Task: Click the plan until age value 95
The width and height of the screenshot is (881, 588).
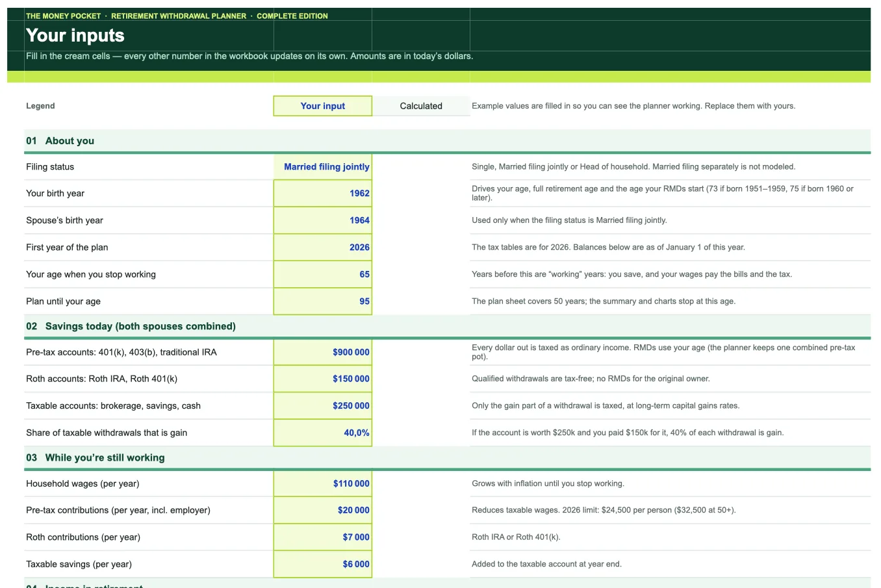Action: click(x=323, y=301)
